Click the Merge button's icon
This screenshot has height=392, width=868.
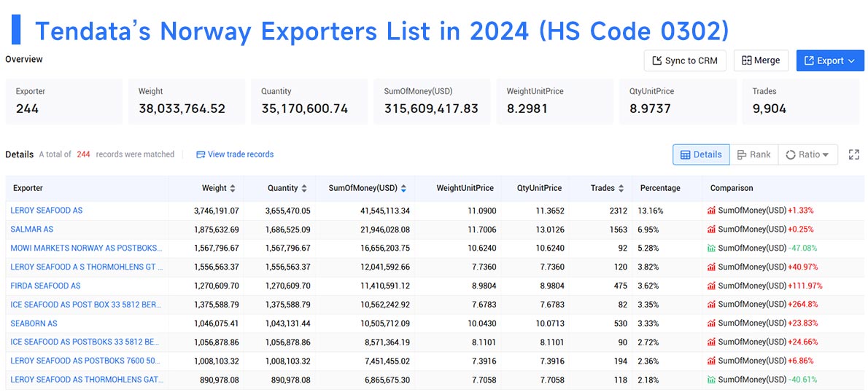(x=747, y=60)
